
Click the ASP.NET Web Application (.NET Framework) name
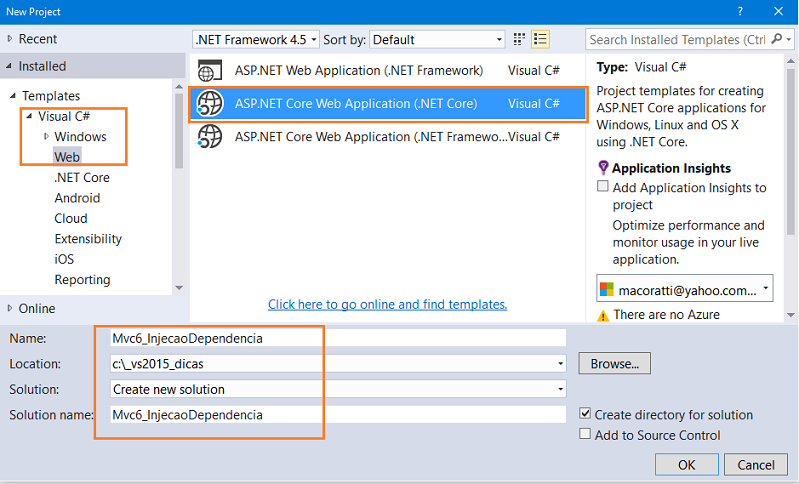(359, 70)
